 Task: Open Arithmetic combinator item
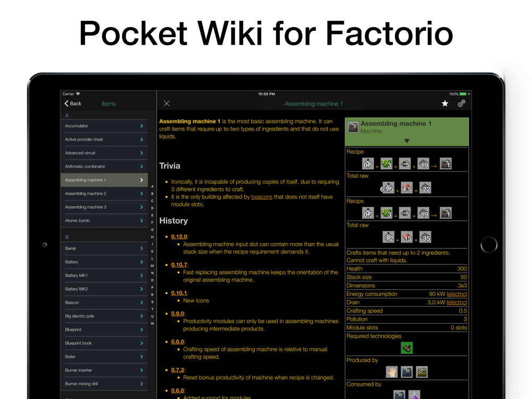coord(104,167)
